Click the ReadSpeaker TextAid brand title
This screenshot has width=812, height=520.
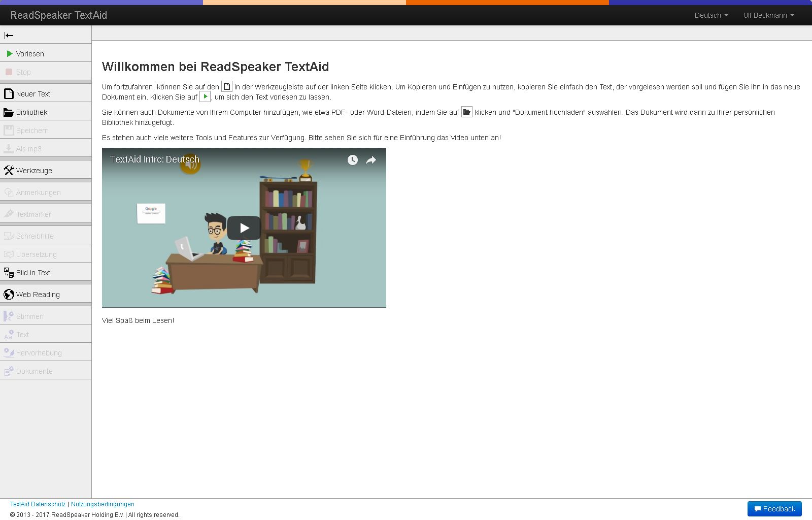[x=59, y=15]
